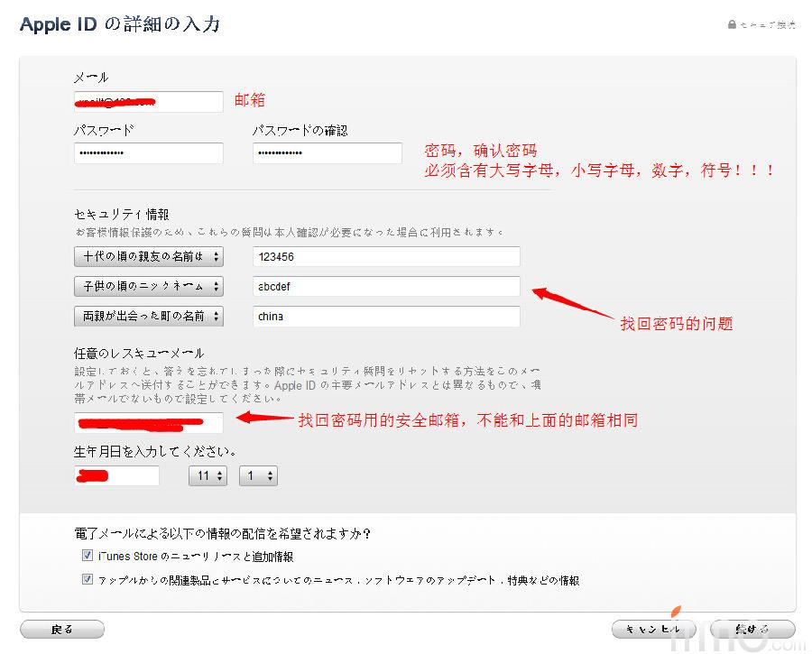This screenshot has height=654, width=812.
Task: Tick the iTunes Store new releases checkbox
Action: click(x=88, y=556)
